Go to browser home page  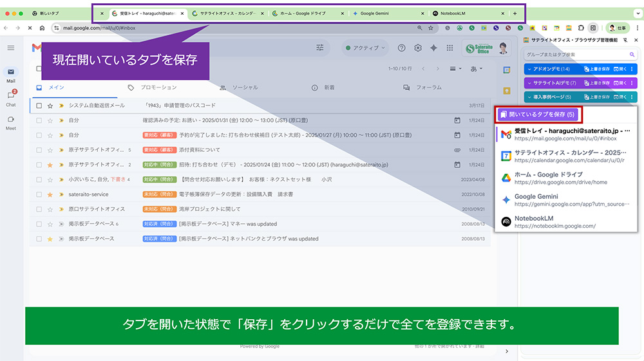tap(42, 28)
